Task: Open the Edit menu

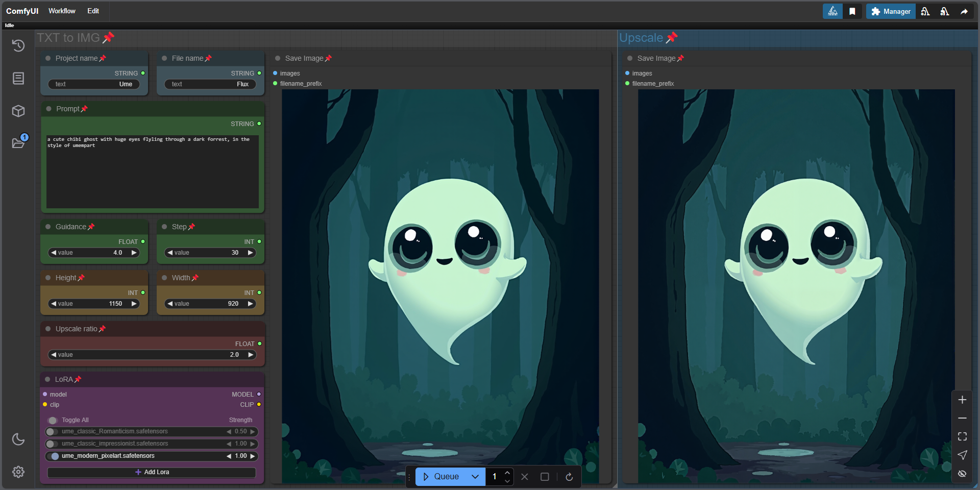Action: (x=93, y=11)
